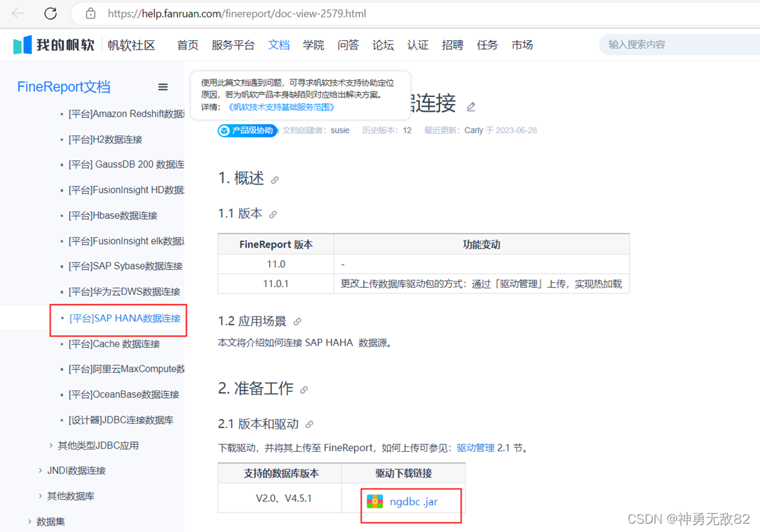Image resolution: width=760 pixels, height=532 pixels.
Task: Open site info icon in address bar
Action: click(x=91, y=13)
